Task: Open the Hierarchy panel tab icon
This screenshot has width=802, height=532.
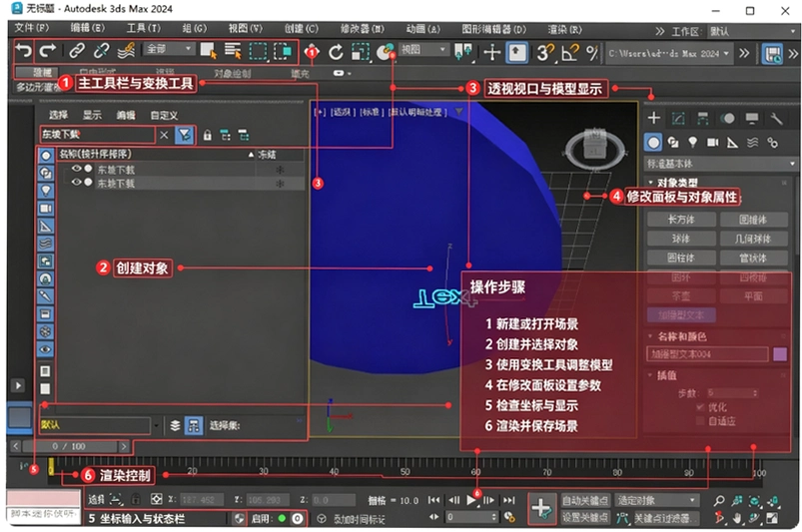Action: [703, 118]
